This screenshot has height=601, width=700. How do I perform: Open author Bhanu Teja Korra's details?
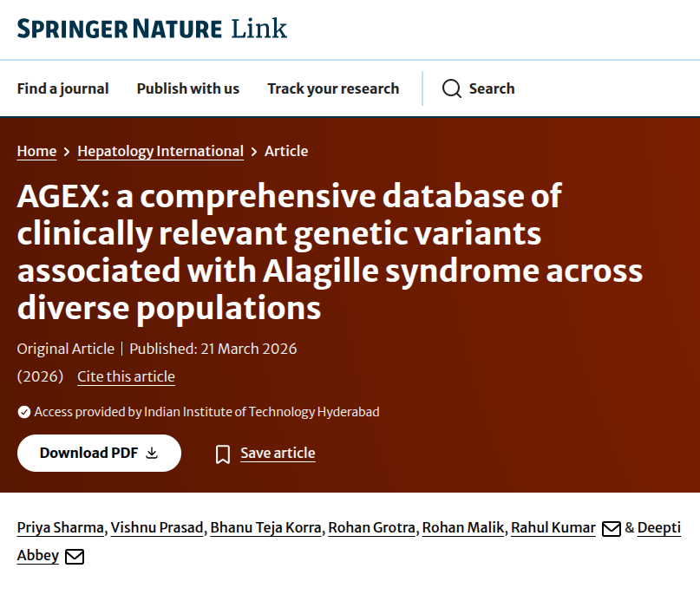(266, 527)
